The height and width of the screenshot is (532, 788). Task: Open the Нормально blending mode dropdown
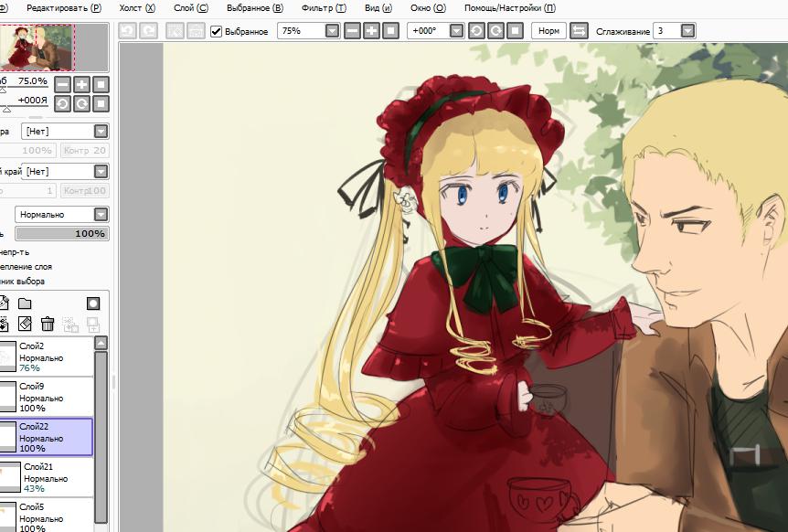click(101, 215)
